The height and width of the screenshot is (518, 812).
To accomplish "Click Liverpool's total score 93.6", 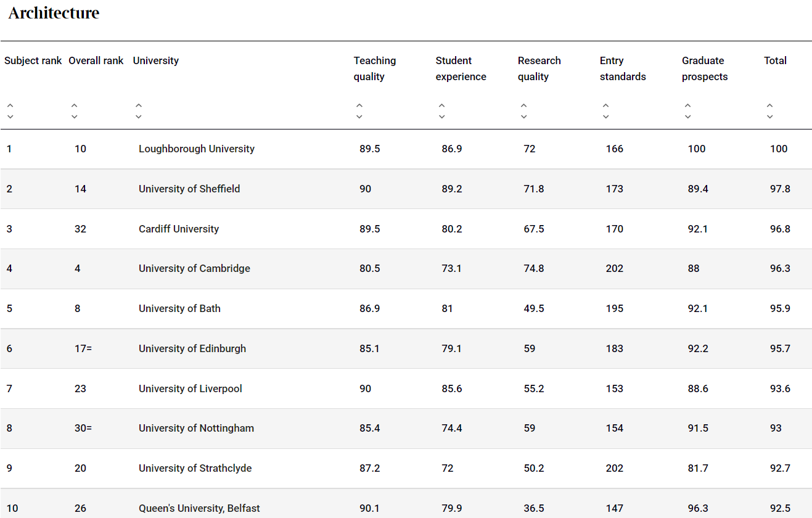I will pos(780,388).
